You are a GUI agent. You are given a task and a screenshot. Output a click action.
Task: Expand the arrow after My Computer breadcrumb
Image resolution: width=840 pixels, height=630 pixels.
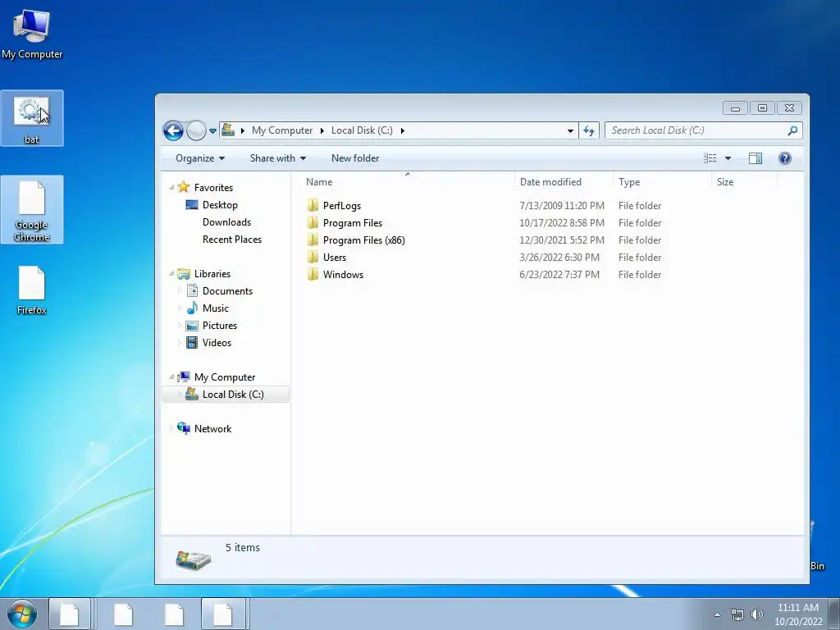coord(322,130)
